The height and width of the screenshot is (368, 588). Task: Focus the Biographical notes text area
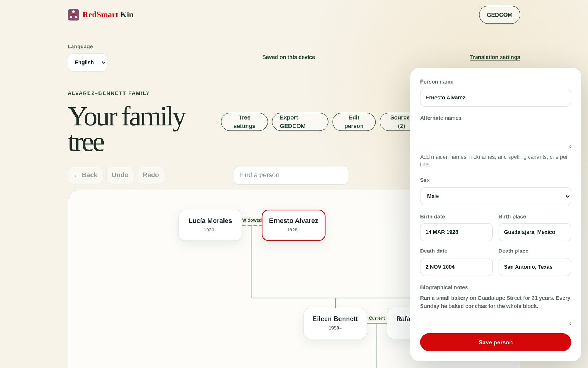pos(495,310)
